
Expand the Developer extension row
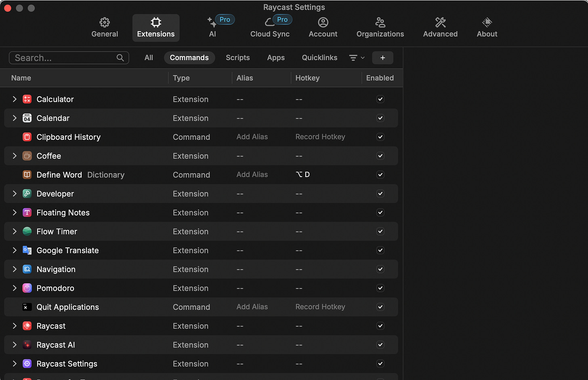[x=15, y=194]
